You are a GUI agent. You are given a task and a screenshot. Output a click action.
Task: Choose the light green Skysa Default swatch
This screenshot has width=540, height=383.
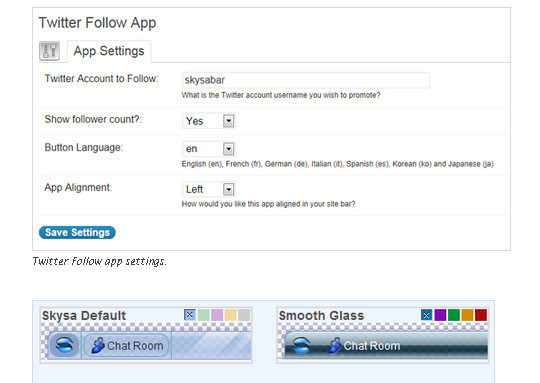click(x=204, y=314)
